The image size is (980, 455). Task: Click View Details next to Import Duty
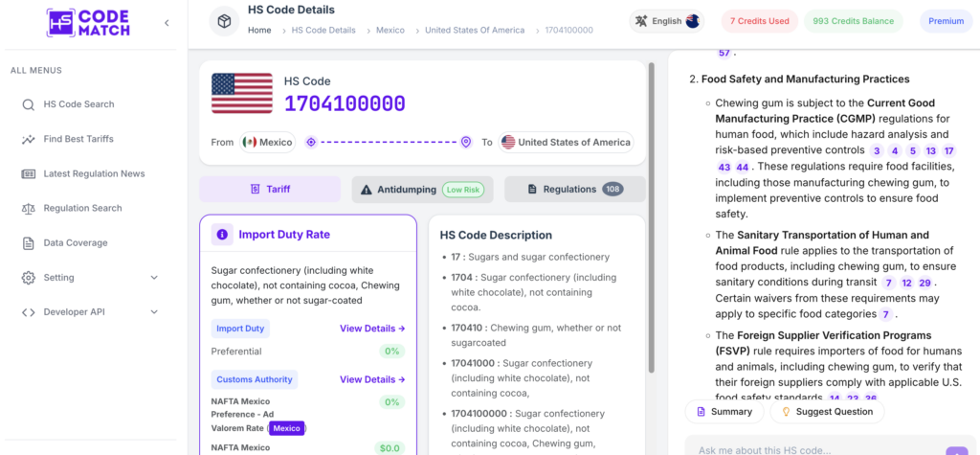click(x=372, y=329)
